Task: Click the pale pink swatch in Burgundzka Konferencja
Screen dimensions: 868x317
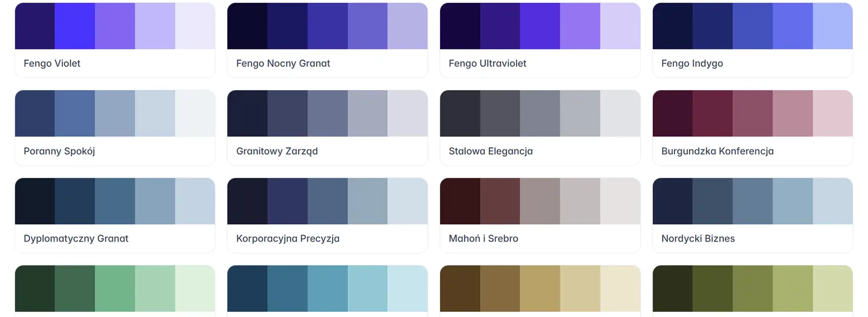Action: click(833, 113)
